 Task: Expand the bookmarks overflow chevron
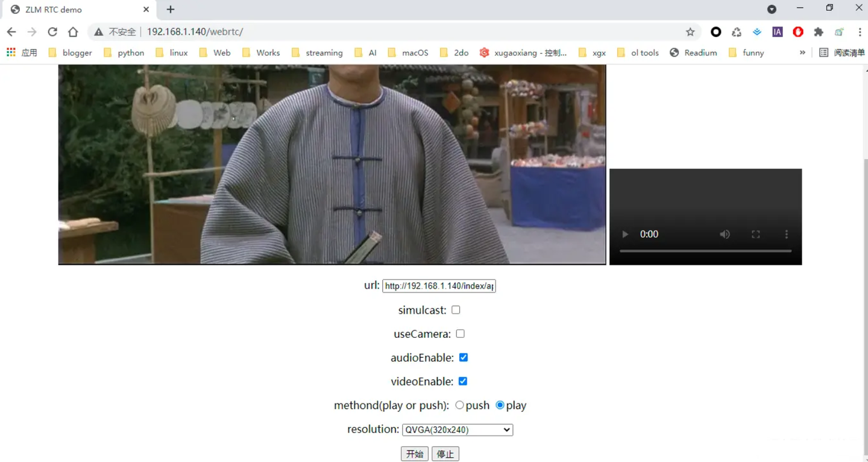(x=802, y=52)
